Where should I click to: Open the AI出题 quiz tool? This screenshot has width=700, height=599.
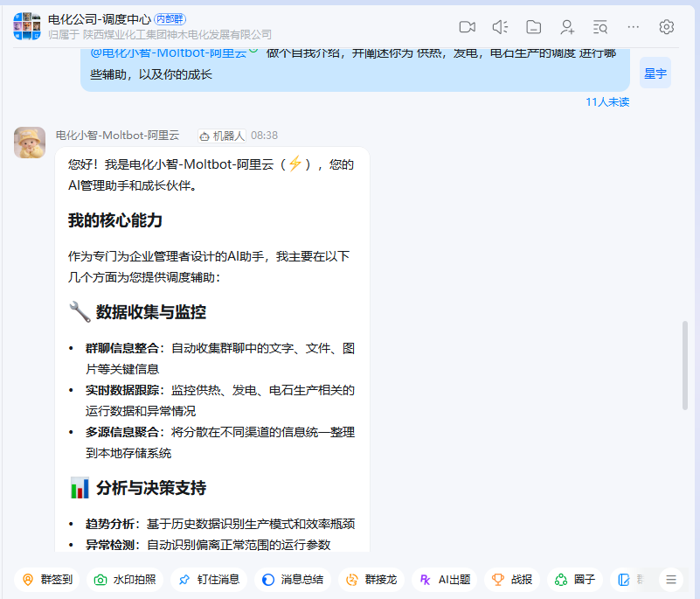[445, 579]
